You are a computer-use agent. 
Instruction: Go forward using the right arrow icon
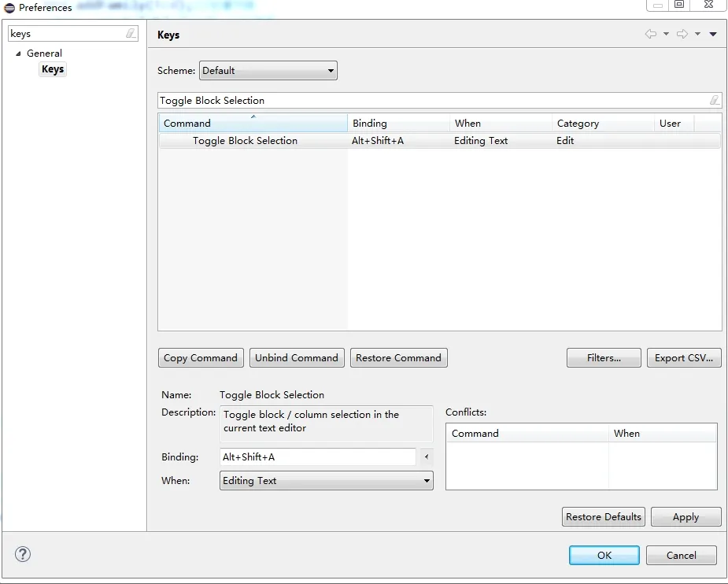pyautogui.click(x=682, y=34)
